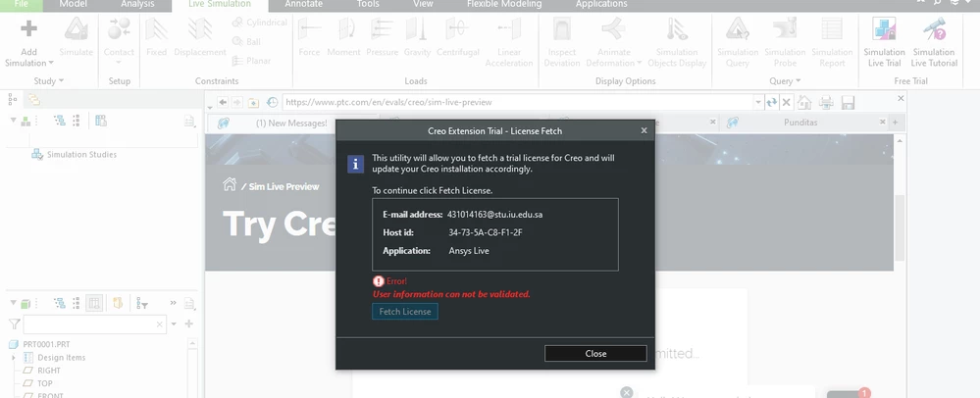Select Simulation Studies tree item
Screen dimensions: 980x398
coord(74,154)
